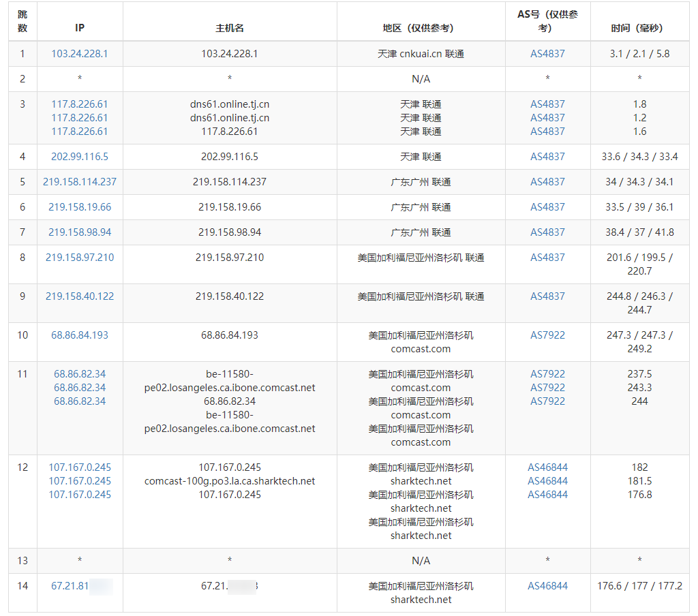Select the 地区（仅供参考） column header
This screenshot has width=698, height=616.
(421, 28)
